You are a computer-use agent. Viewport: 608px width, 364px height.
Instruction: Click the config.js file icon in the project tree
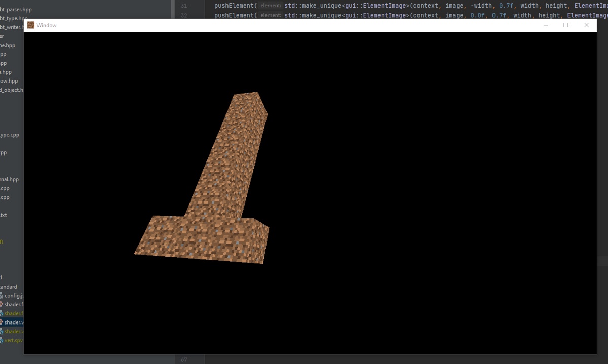coord(2,296)
